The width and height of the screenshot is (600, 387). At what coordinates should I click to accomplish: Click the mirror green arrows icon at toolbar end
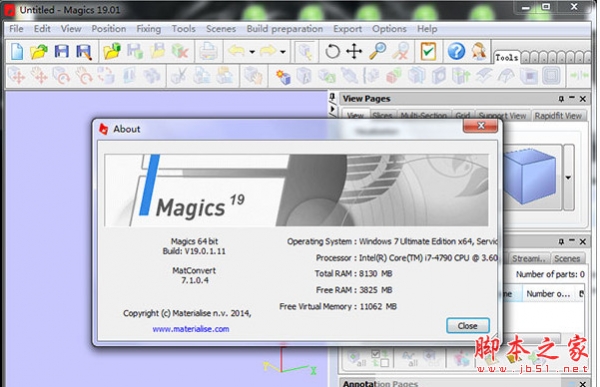(x=579, y=75)
